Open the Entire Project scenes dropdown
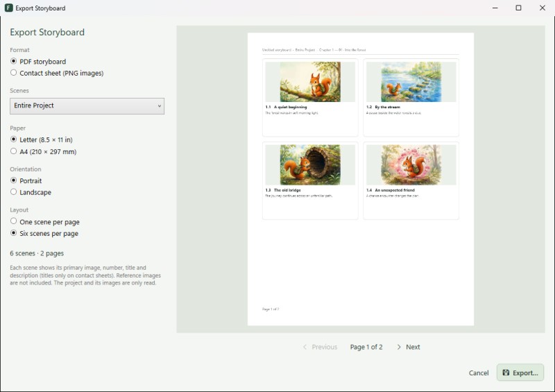This screenshot has height=392, width=555. (x=87, y=106)
